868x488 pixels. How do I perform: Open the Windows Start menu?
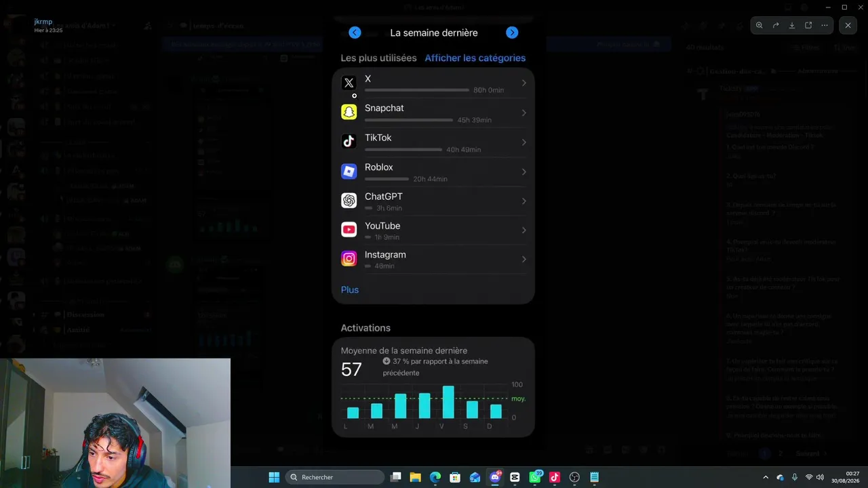(274, 477)
